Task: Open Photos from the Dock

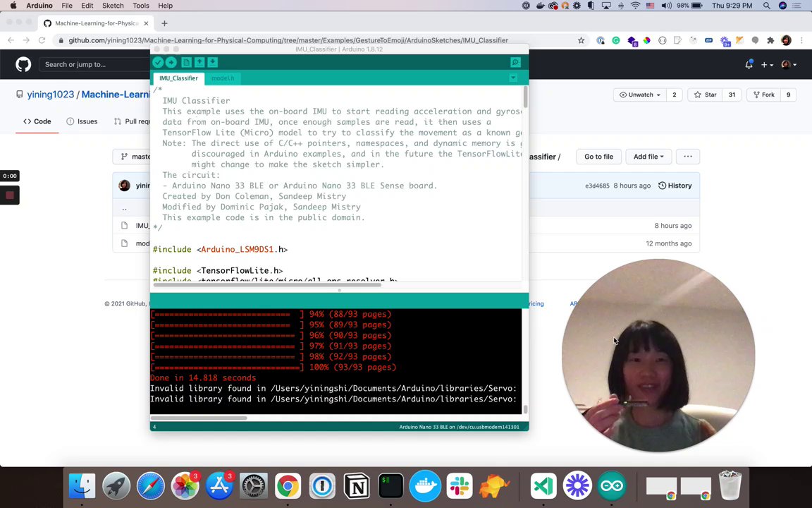Action: 185,485
